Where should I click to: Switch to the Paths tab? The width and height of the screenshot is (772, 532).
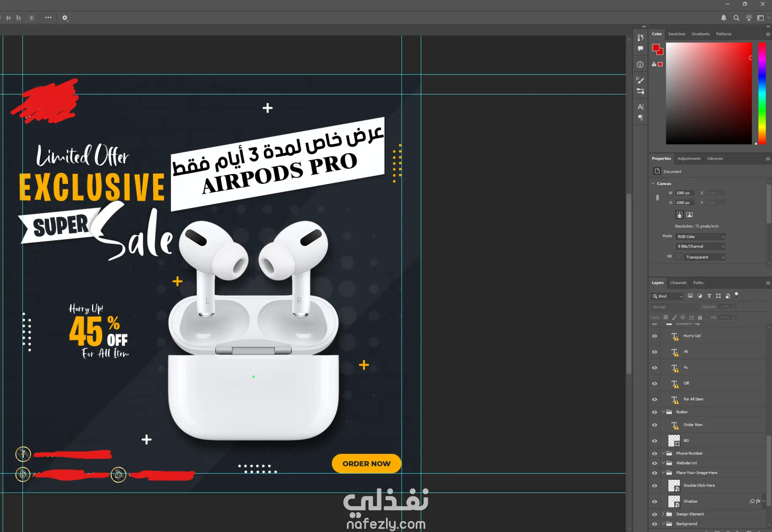[x=698, y=283]
